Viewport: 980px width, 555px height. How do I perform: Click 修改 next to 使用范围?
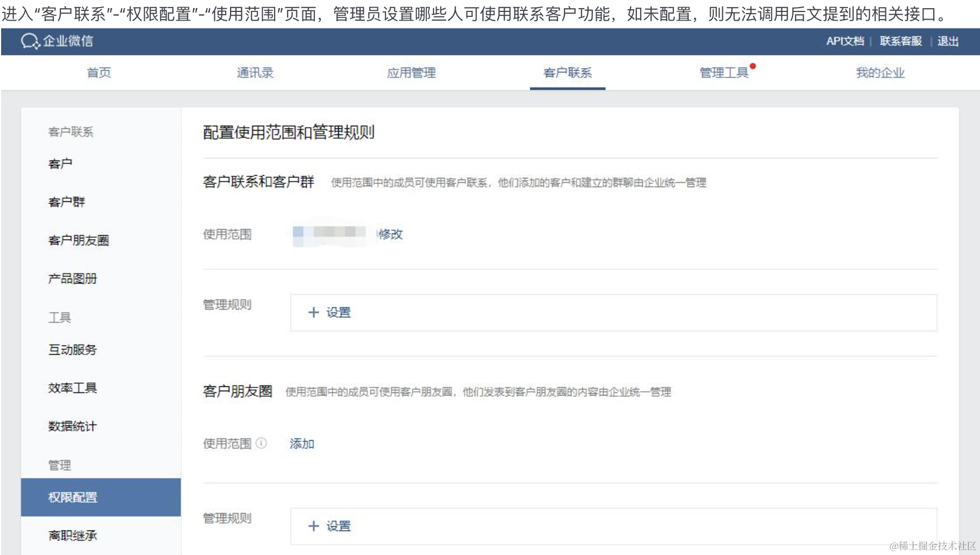[x=390, y=234]
